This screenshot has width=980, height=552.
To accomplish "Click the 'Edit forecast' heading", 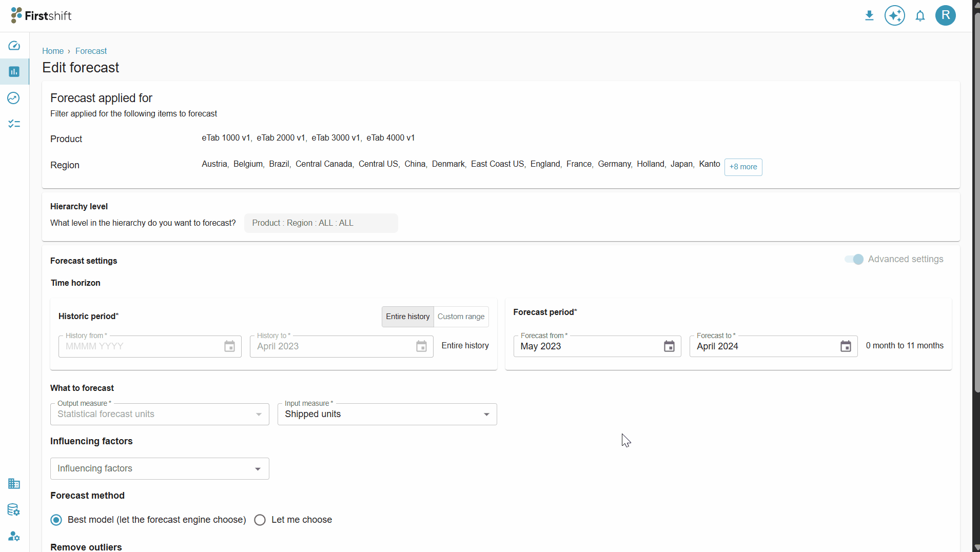I will 81,68.
